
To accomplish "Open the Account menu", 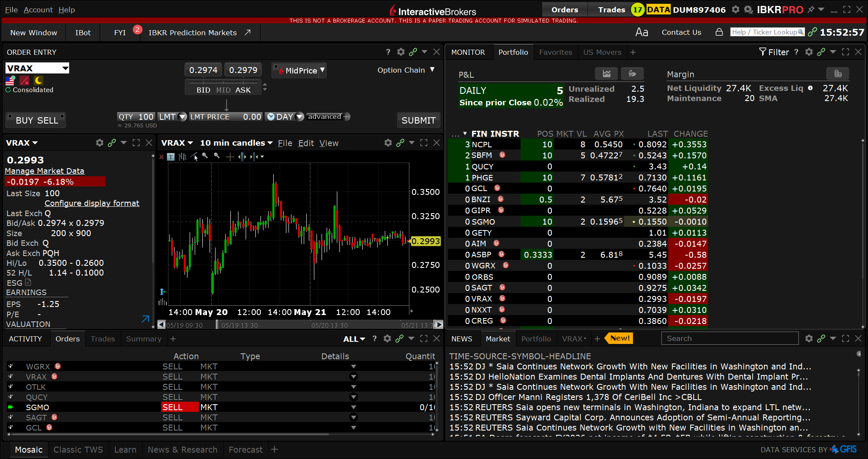I will click(38, 9).
